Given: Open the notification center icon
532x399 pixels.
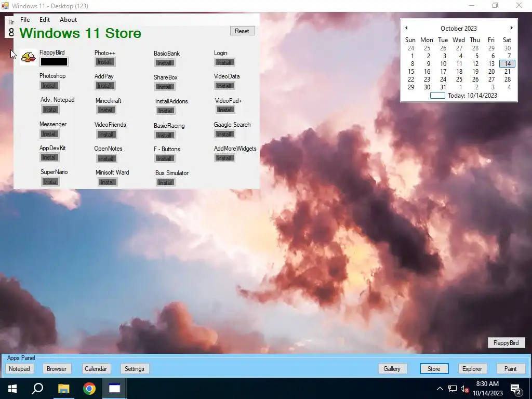Looking at the screenshot, I should click(x=516, y=389).
